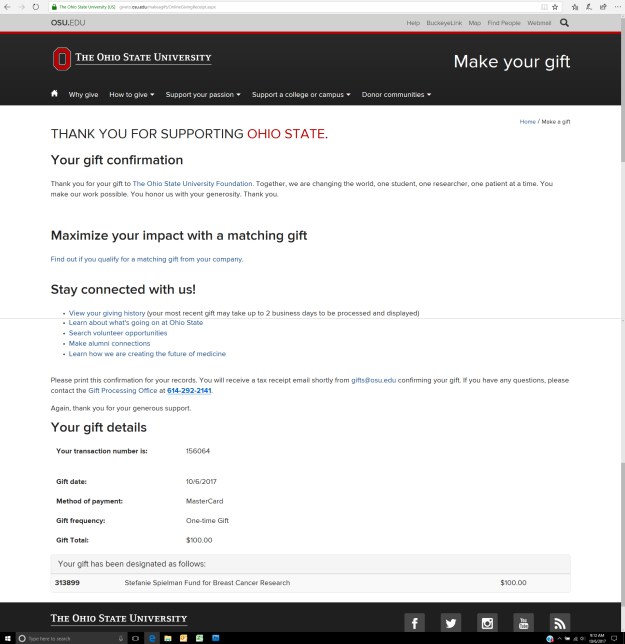
Task: Click the Windows Start button
Action: tap(7, 638)
